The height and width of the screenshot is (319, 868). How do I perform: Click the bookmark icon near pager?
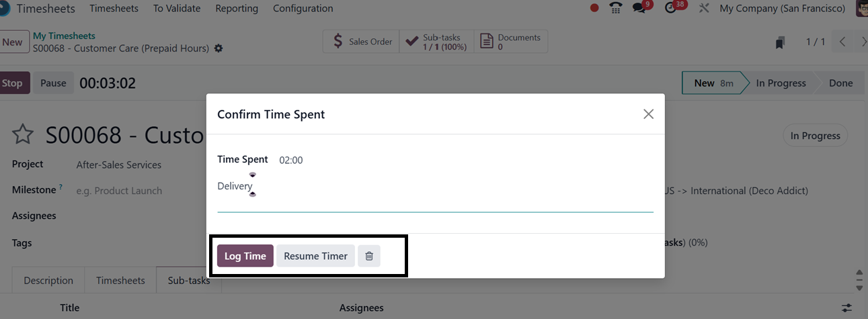tap(780, 42)
